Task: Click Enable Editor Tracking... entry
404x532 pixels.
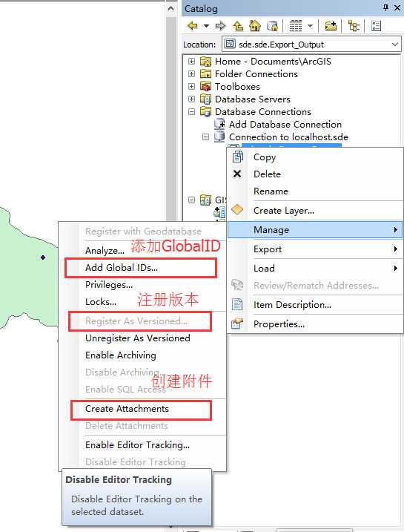Action: 142,445
